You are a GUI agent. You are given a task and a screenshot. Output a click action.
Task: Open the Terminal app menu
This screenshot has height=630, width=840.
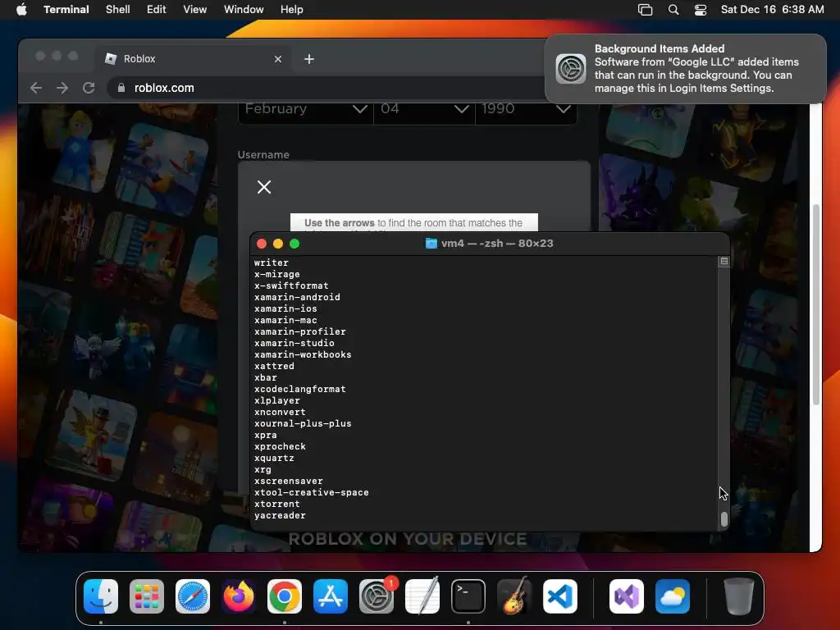[66, 10]
